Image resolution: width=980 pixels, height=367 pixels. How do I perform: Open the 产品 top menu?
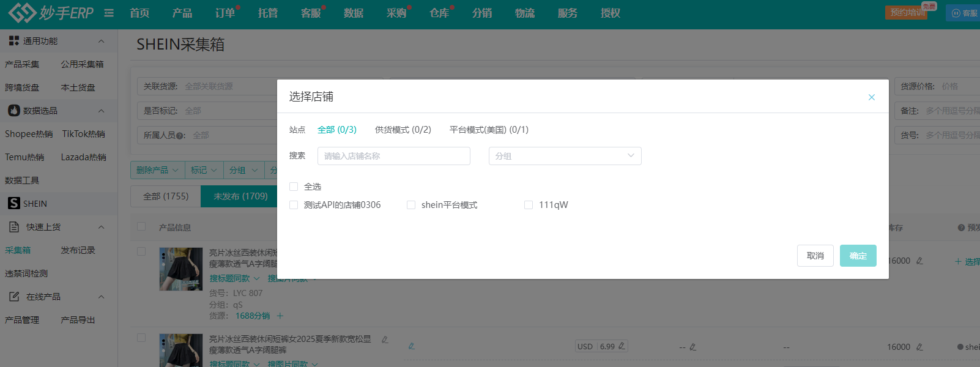pyautogui.click(x=182, y=13)
